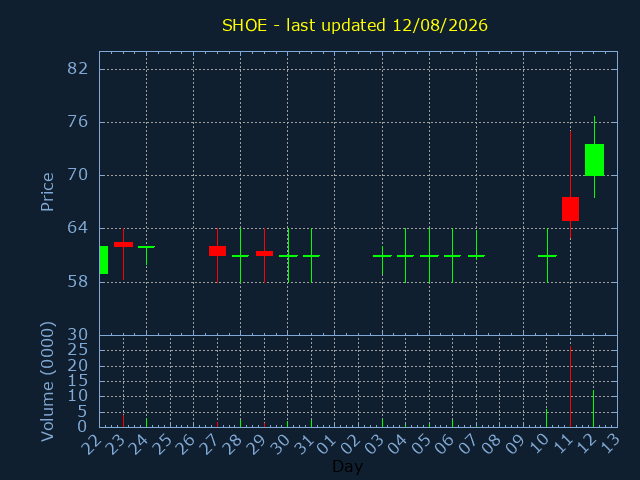Click the red candlestick on day 29
The width and height of the screenshot is (640, 480).
pyautogui.click(x=264, y=253)
